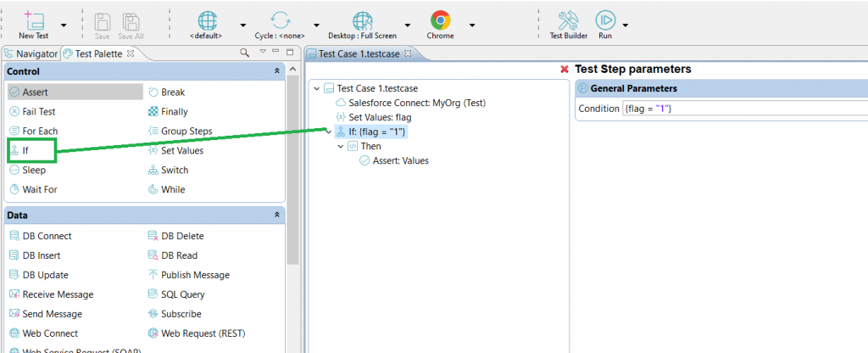Select the Subscribe palette item

point(174,314)
